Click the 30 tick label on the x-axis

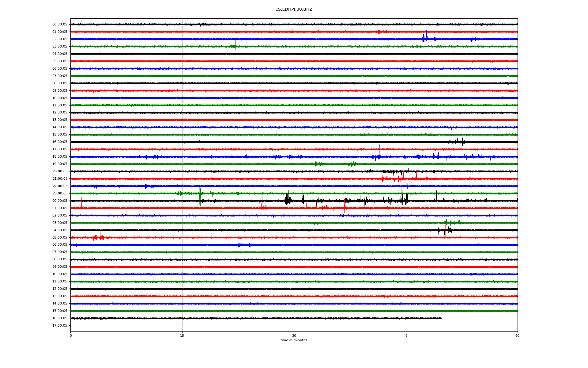[294, 336]
